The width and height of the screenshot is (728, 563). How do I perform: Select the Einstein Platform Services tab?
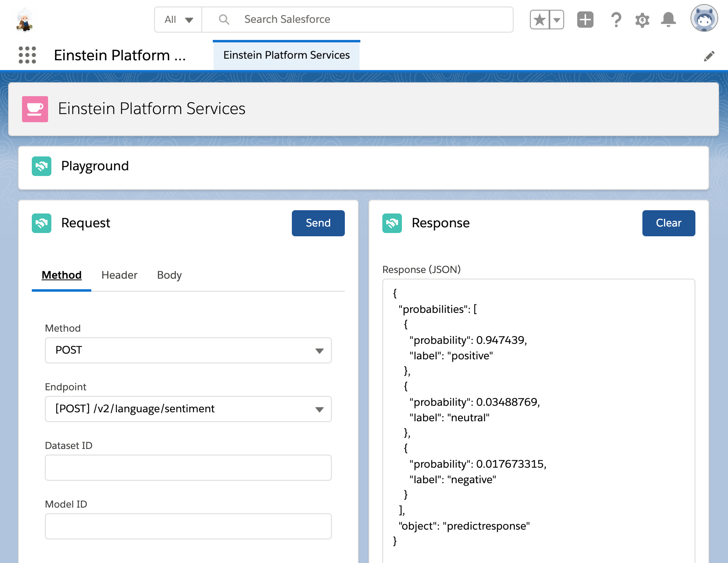tap(287, 55)
